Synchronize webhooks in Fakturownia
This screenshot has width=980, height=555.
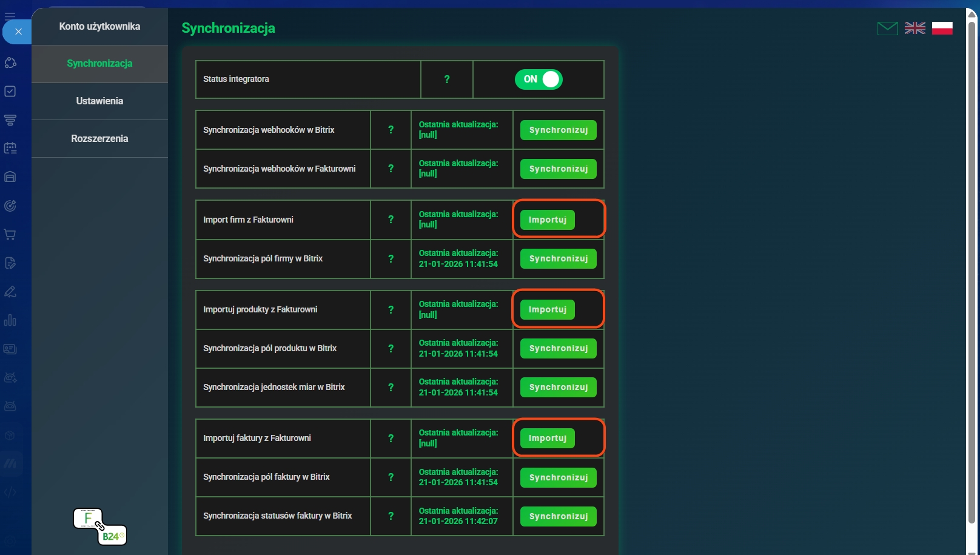tap(559, 169)
